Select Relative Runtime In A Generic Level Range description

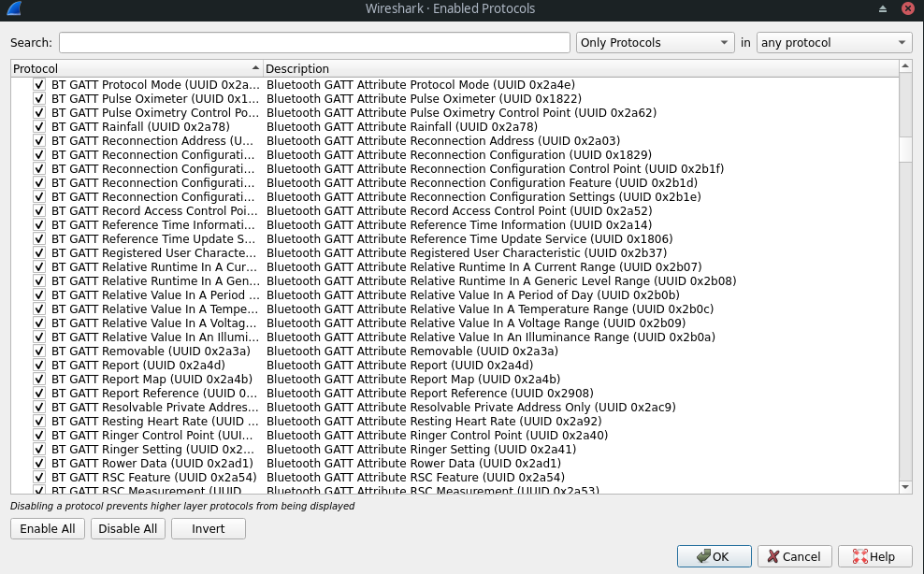(501, 281)
